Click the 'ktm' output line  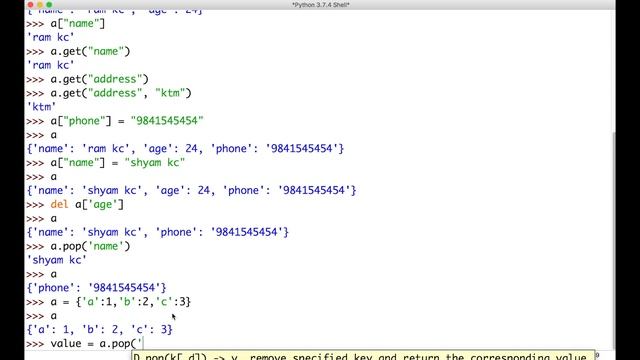pyautogui.click(x=41, y=107)
